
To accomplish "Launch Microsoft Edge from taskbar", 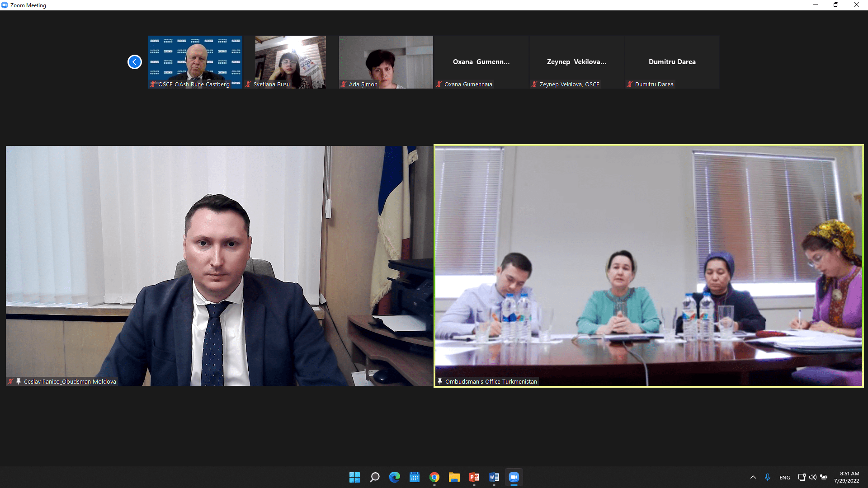I will [x=394, y=477].
